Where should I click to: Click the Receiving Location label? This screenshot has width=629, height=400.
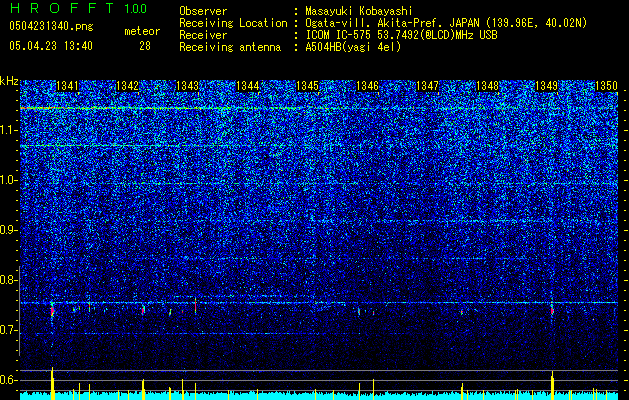tap(233, 23)
